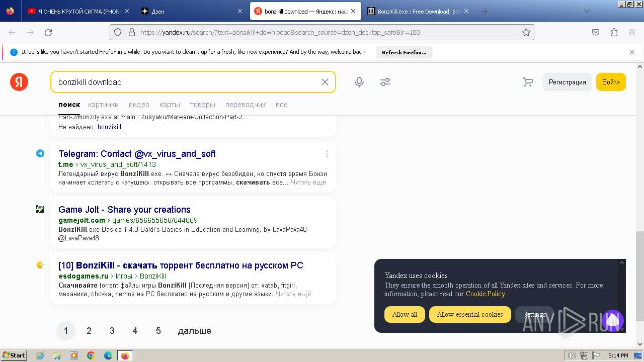Select the видео search category
This screenshot has width=644, height=362.
coord(139,105)
